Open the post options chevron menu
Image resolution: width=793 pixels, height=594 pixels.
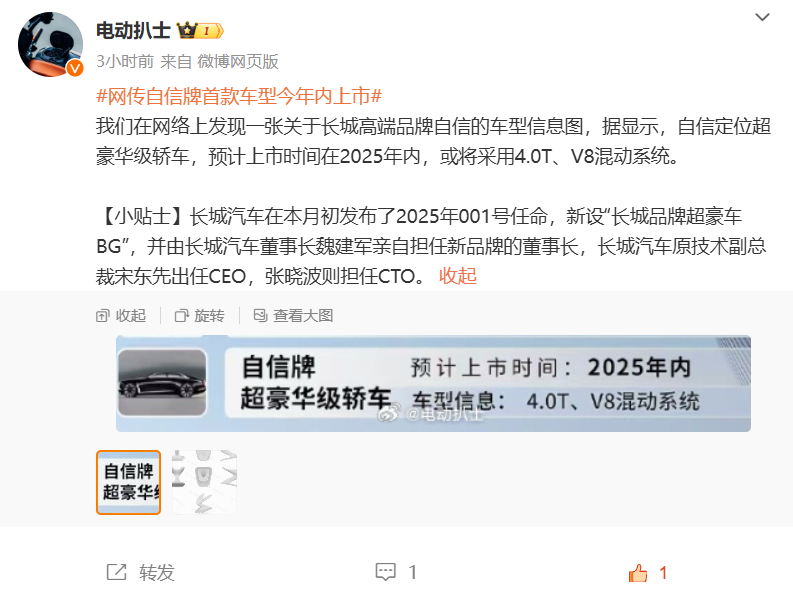tap(762, 17)
